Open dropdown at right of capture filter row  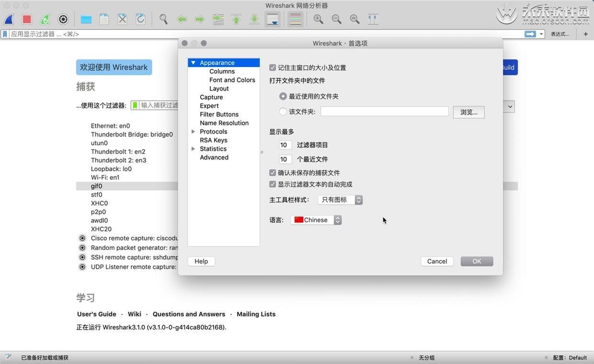[x=510, y=106]
